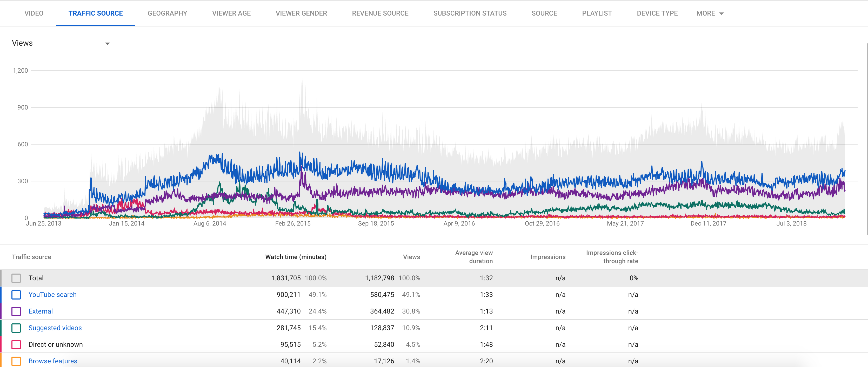Open the Geography tab
Screen dimensions: 868x367
tap(167, 13)
